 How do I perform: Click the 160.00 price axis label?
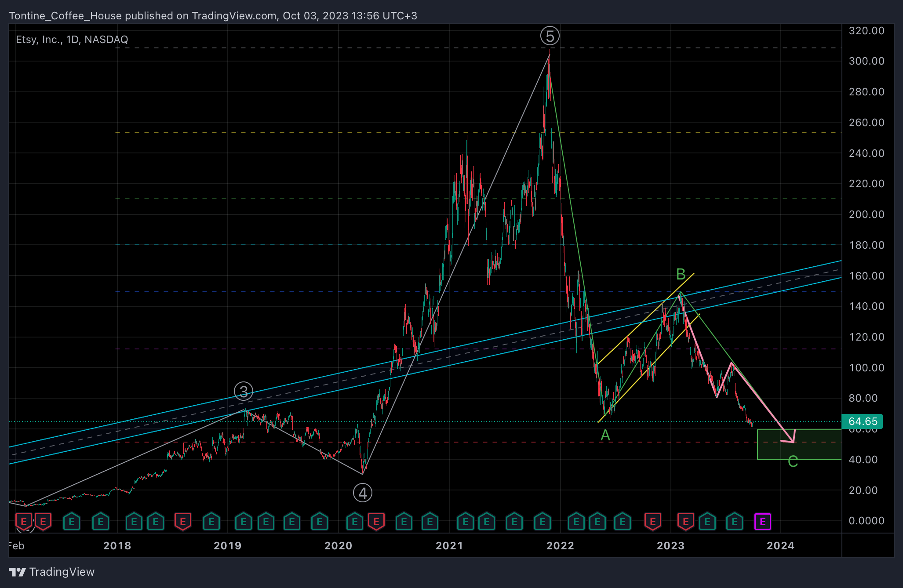pyautogui.click(x=867, y=276)
